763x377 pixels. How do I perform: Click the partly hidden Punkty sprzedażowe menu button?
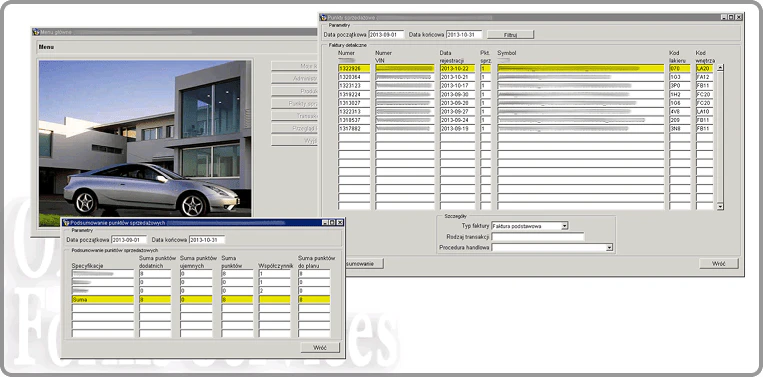(x=294, y=103)
